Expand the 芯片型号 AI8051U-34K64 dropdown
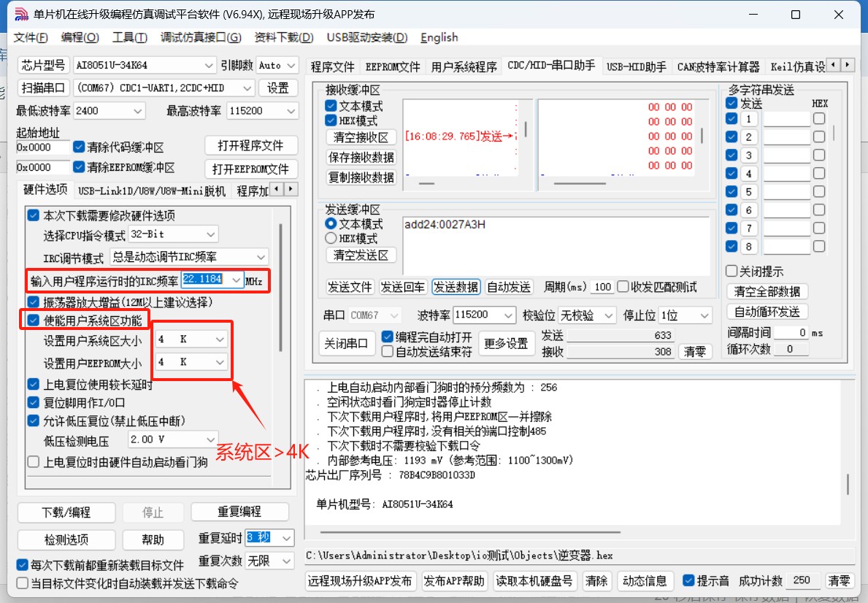Image resolution: width=868 pixels, height=603 pixels. [x=209, y=66]
